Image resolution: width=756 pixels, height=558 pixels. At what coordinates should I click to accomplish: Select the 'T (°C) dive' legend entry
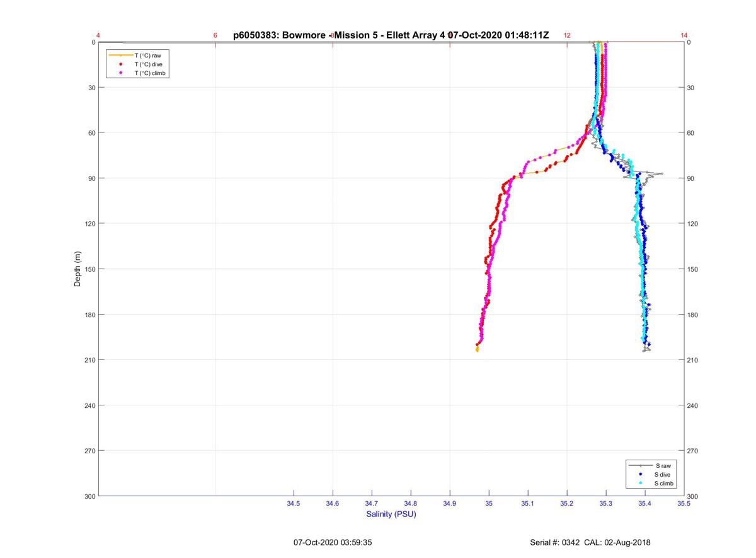[x=136, y=64]
